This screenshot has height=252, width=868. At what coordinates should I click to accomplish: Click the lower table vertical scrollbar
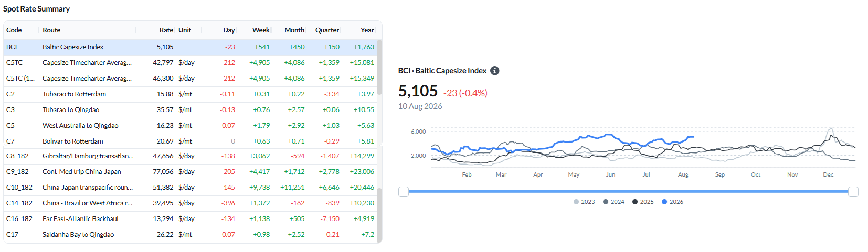tap(379, 215)
